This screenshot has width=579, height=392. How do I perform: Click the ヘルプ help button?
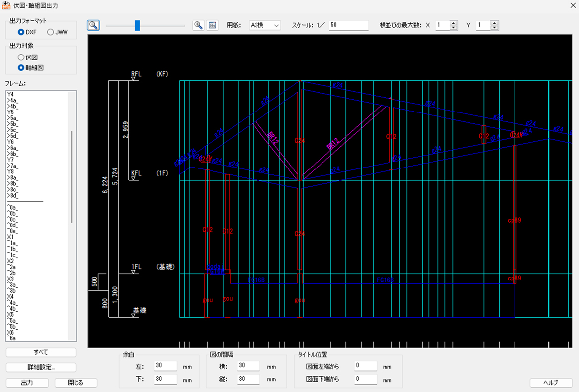(551, 383)
